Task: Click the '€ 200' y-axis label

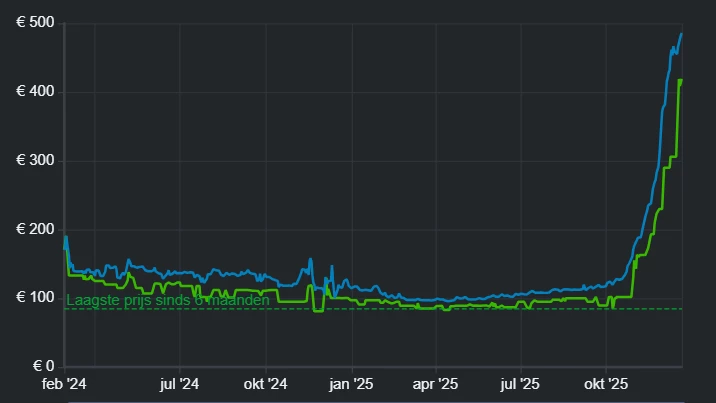Action: click(35, 229)
